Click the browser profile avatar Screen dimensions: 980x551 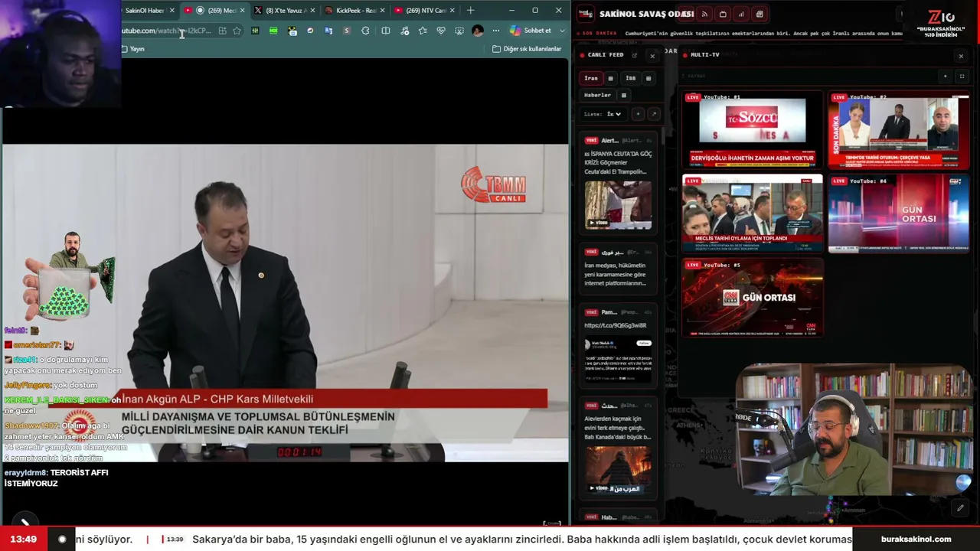point(478,31)
